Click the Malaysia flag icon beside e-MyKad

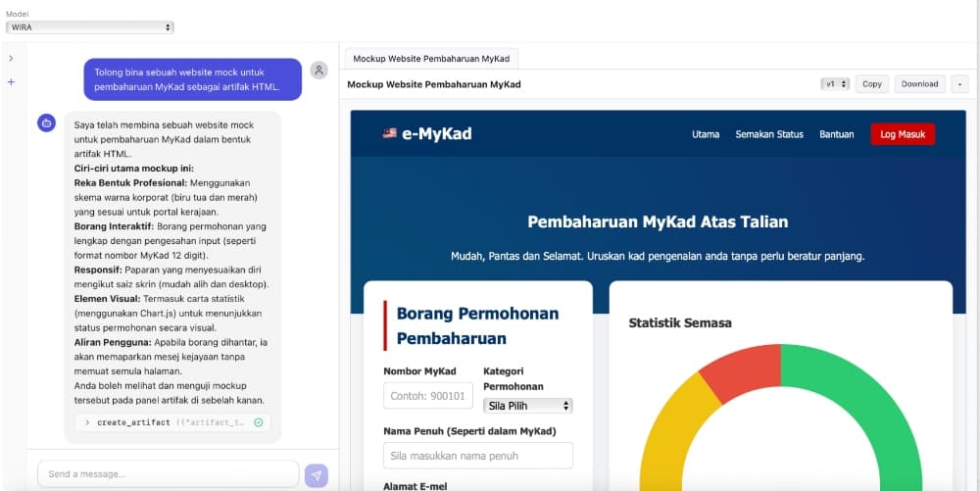(389, 133)
